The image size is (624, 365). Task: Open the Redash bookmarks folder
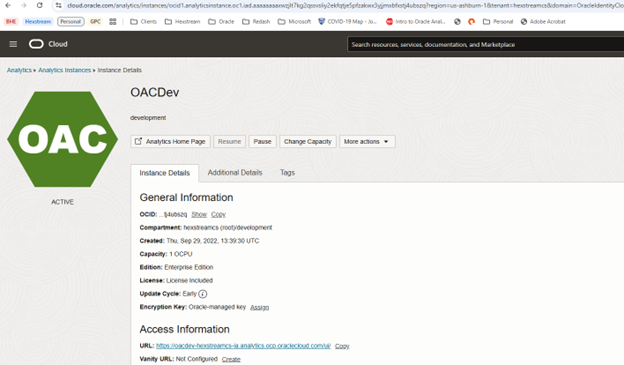pyautogui.click(x=256, y=21)
